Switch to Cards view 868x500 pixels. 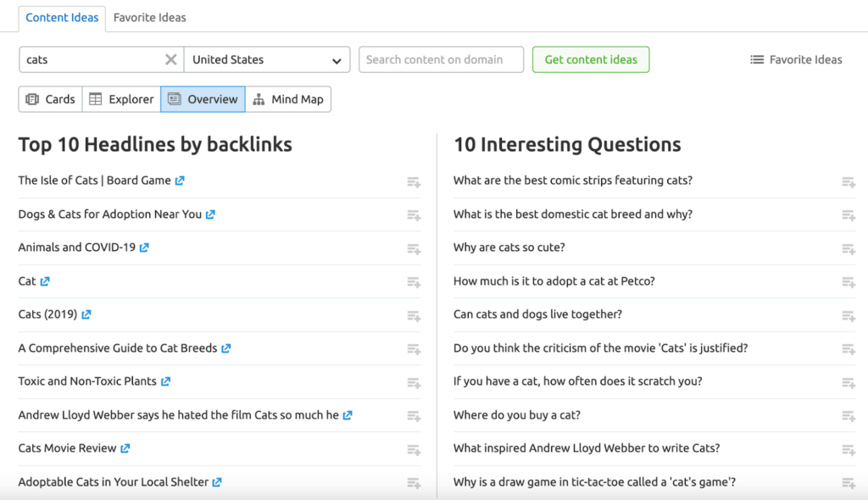point(51,99)
